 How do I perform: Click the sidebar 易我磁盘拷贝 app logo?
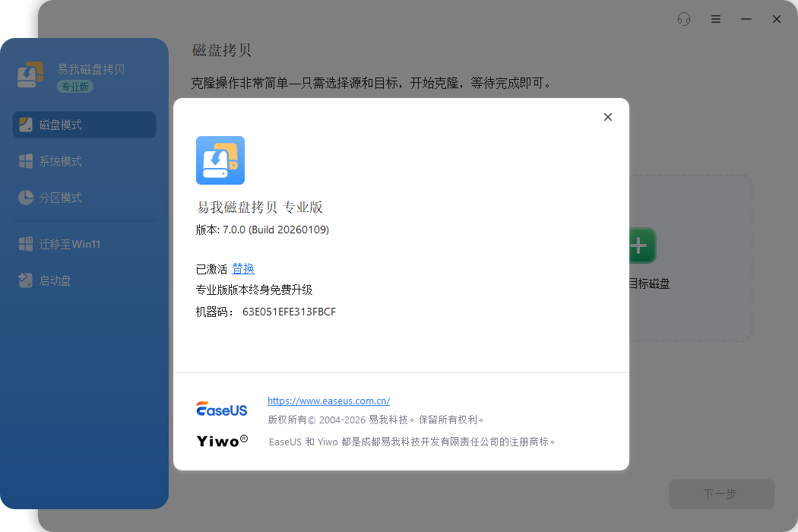point(31,76)
